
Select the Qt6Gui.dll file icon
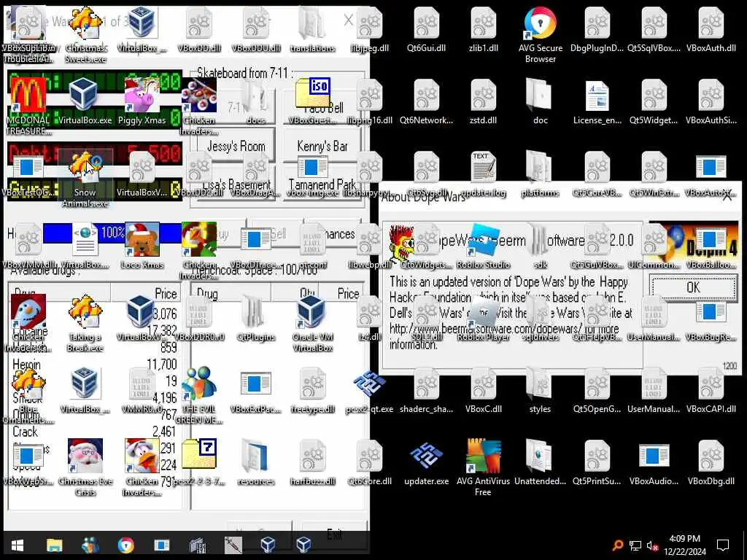click(426, 28)
